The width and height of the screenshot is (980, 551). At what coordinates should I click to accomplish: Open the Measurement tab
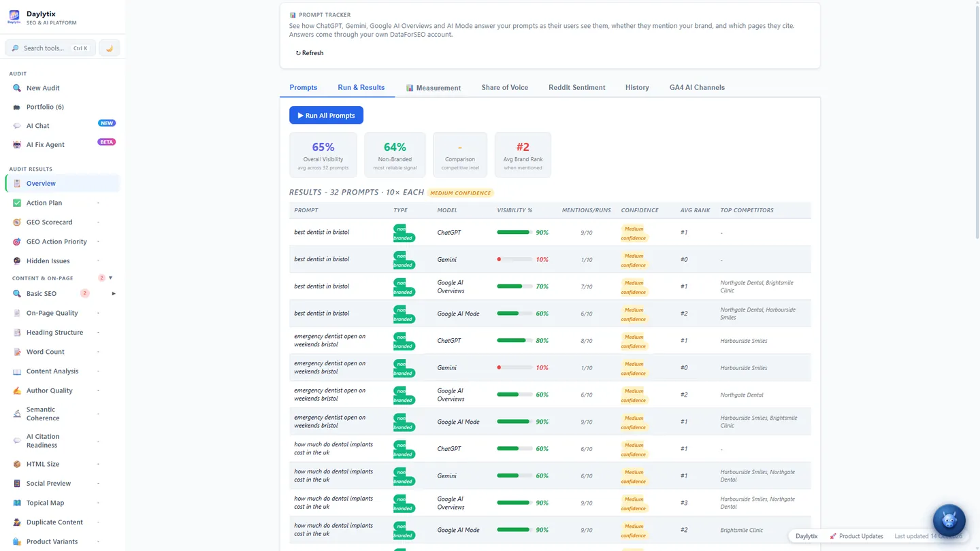pos(434,88)
